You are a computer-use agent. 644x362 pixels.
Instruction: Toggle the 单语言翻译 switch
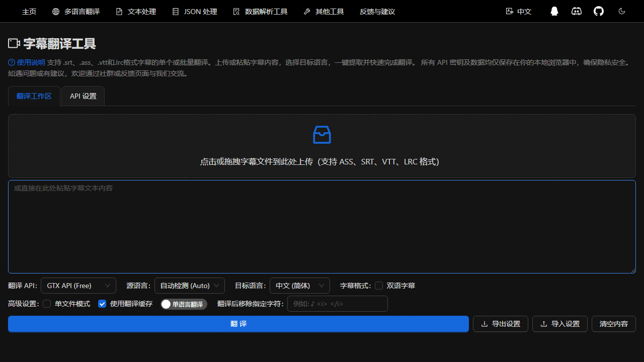[x=184, y=304]
